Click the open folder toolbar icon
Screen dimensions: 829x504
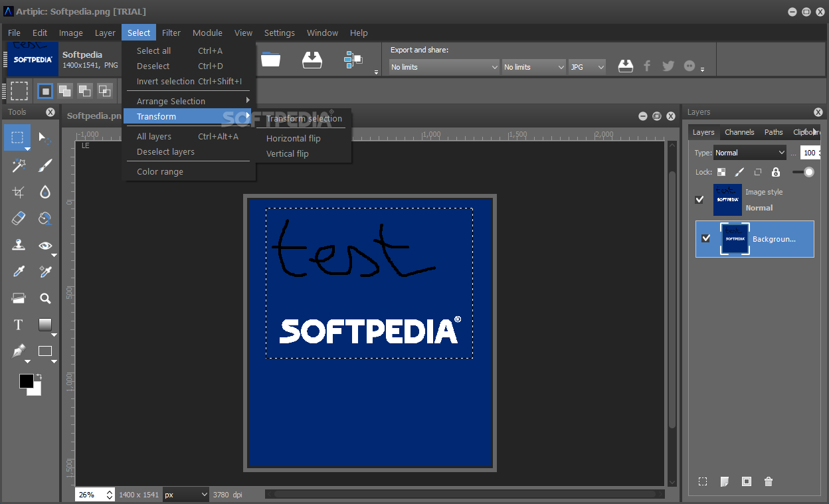[x=270, y=60]
